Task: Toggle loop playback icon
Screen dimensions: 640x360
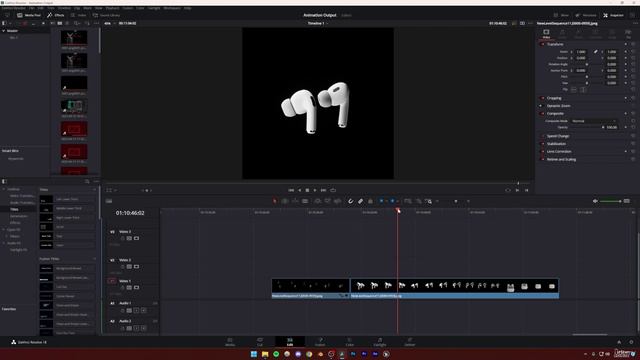Action: click(333, 190)
